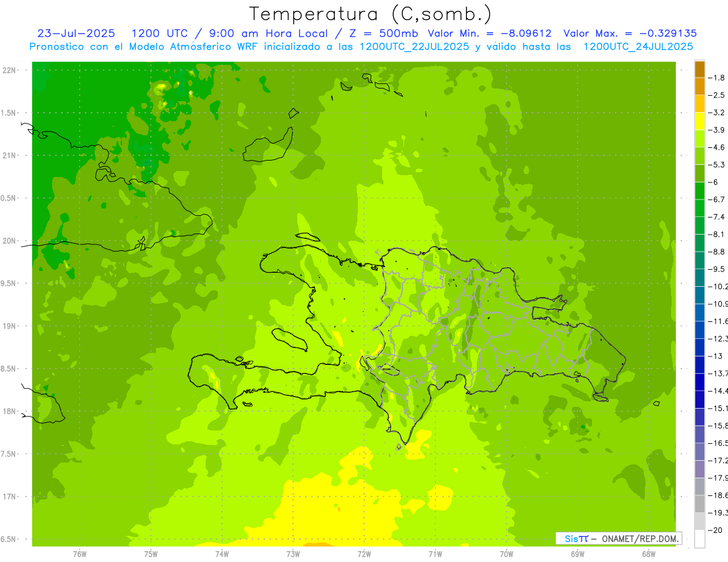Click the "-13" color bar value
This screenshot has width=728, height=562.
coord(715,356)
